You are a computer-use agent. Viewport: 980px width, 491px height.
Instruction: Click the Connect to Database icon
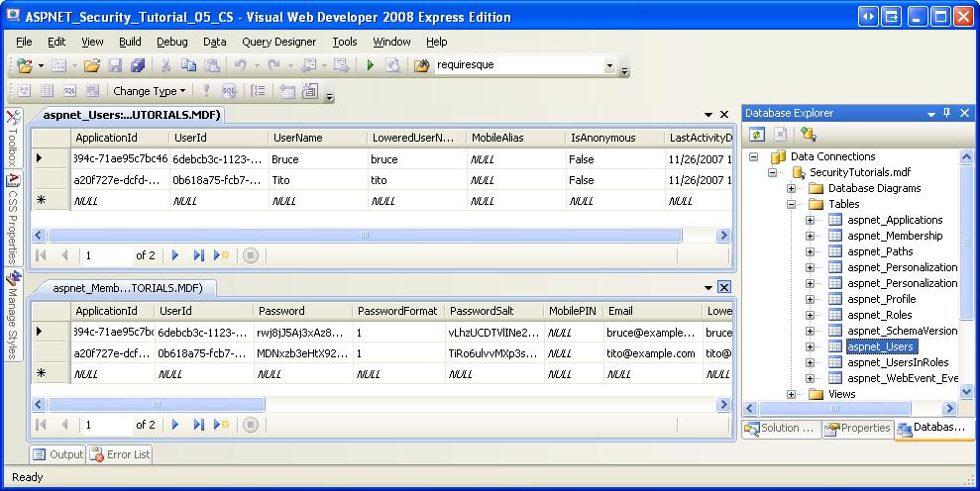(x=808, y=135)
